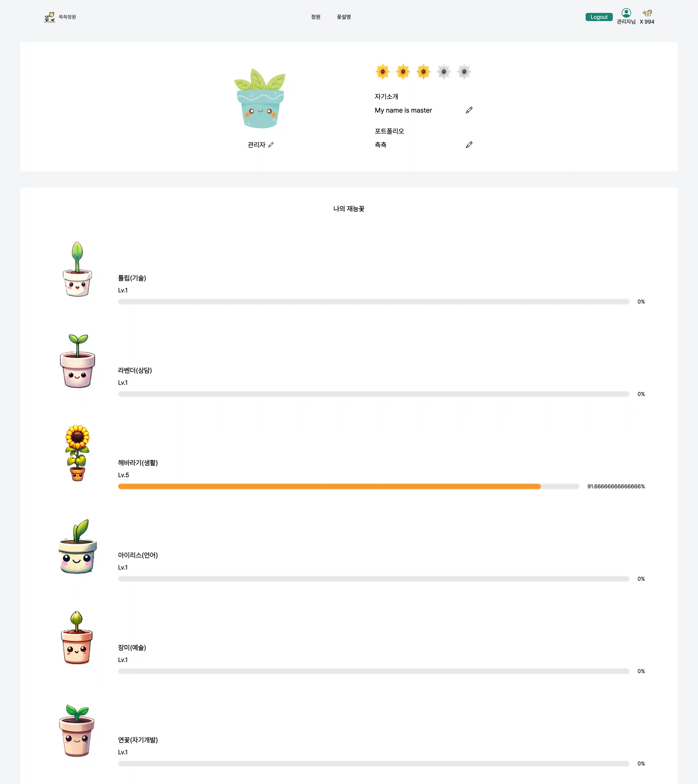Screen dimensions: 698x784
Task: Click the Logout button
Action: [x=599, y=17]
